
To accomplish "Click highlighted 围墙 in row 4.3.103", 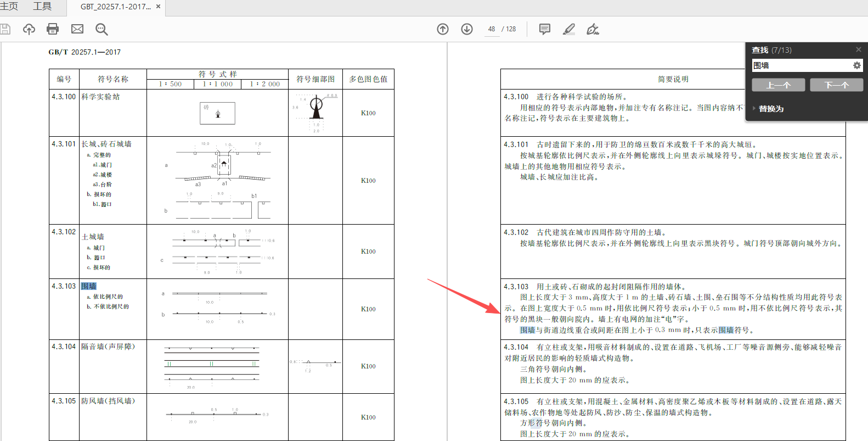I will pyautogui.click(x=89, y=286).
